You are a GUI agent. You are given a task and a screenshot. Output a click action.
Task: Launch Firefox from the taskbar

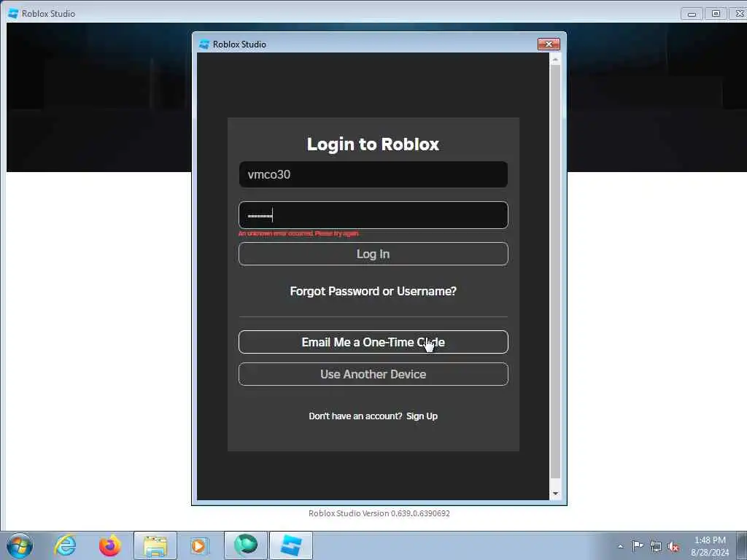[109, 545]
